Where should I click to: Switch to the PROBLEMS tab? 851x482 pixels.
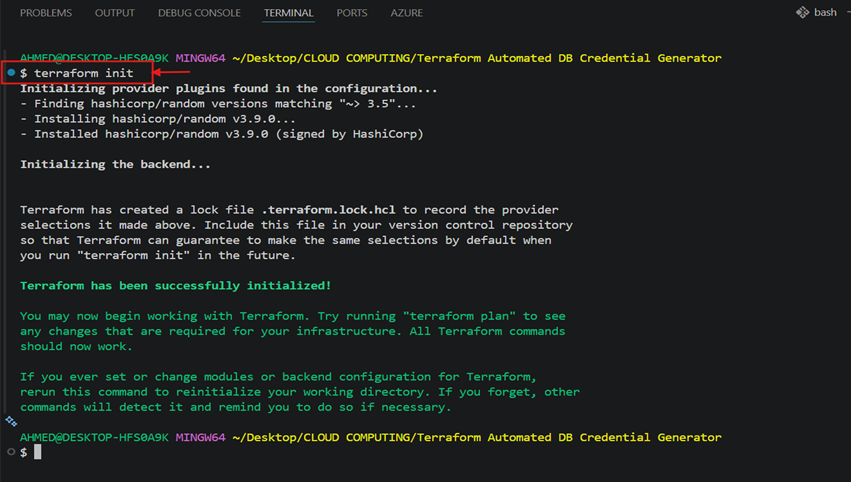[46, 13]
